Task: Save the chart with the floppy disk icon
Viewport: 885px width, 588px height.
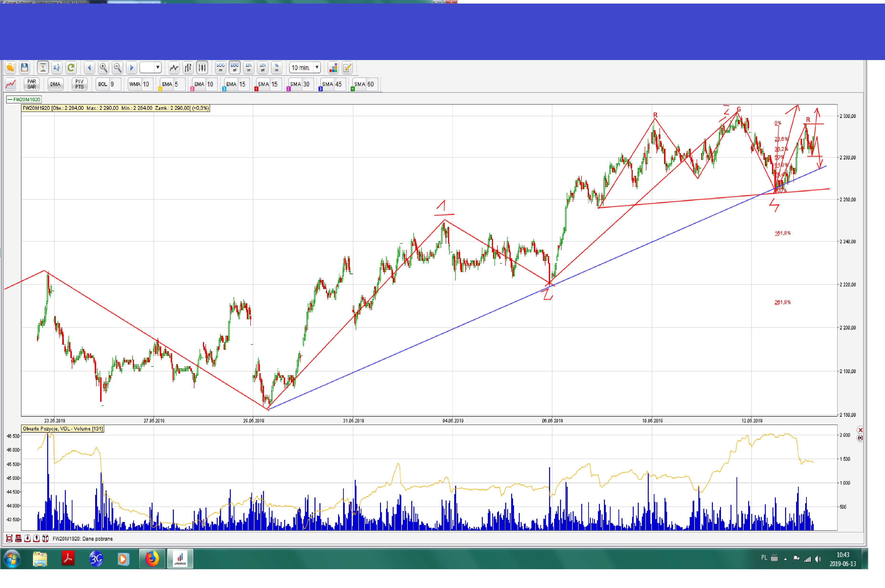Action: tap(24, 67)
